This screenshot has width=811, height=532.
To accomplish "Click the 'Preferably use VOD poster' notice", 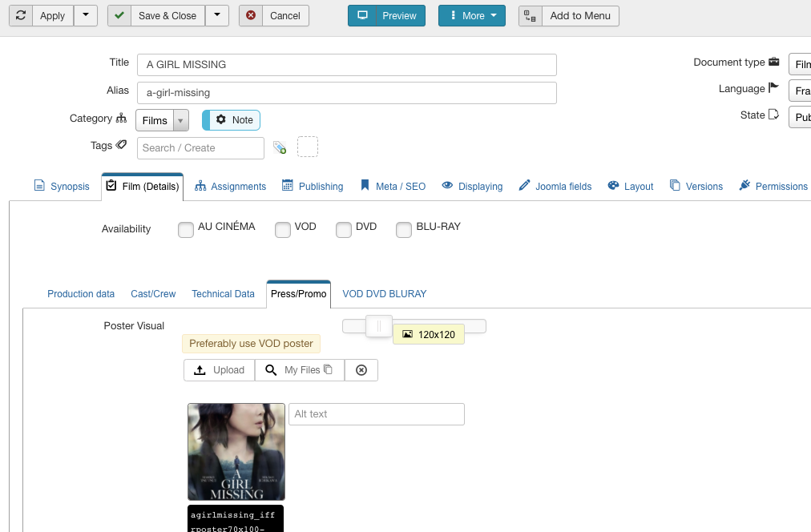I will coord(251,343).
